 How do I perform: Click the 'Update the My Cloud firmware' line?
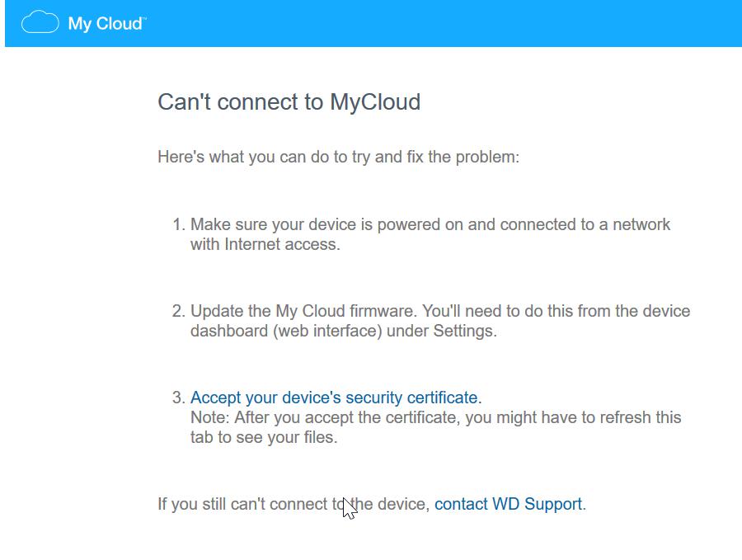coord(439,311)
